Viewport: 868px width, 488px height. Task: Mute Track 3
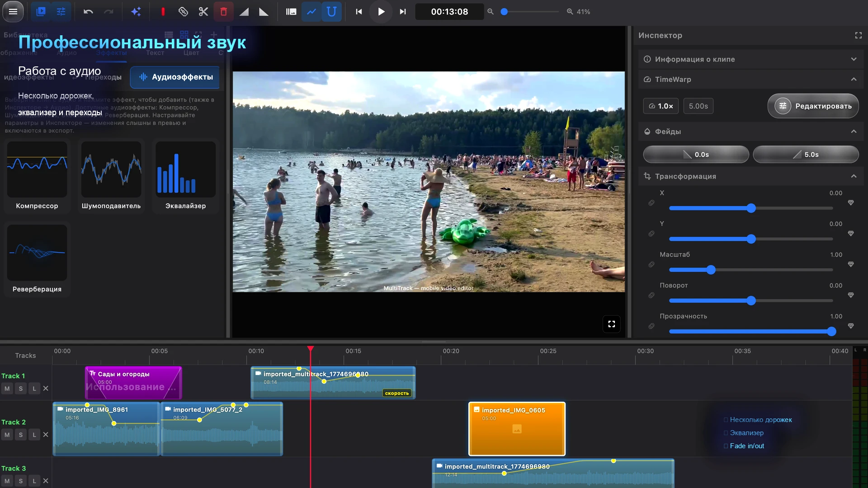click(x=7, y=481)
